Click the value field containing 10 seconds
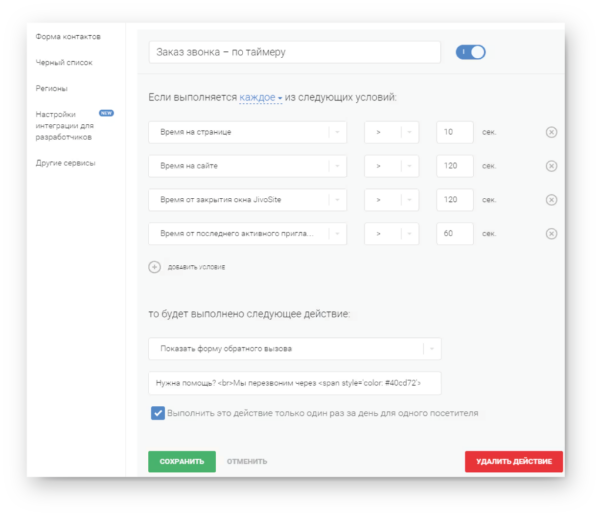 pyautogui.click(x=455, y=132)
